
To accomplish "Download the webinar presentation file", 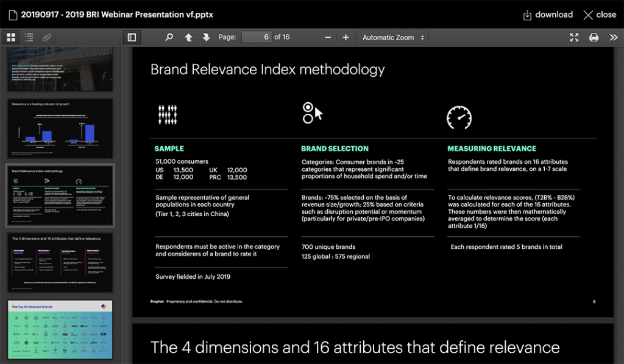I will click(547, 15).
